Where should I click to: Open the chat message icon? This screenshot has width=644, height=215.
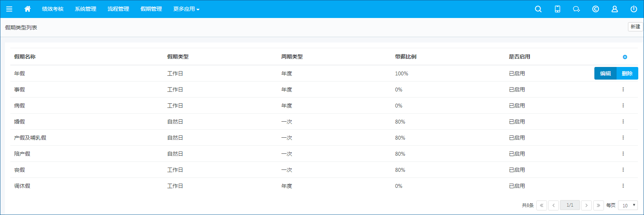pyautogui.click(x=576, y=9)
